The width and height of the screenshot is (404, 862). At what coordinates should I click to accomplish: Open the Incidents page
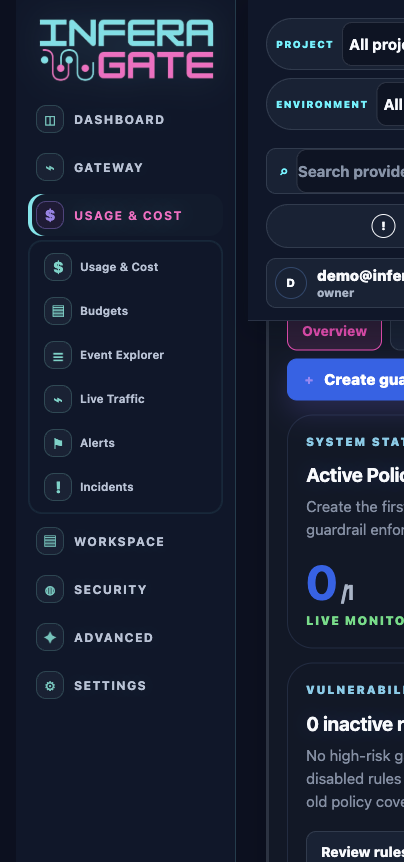pyautogui.click(x=125, y=487)
